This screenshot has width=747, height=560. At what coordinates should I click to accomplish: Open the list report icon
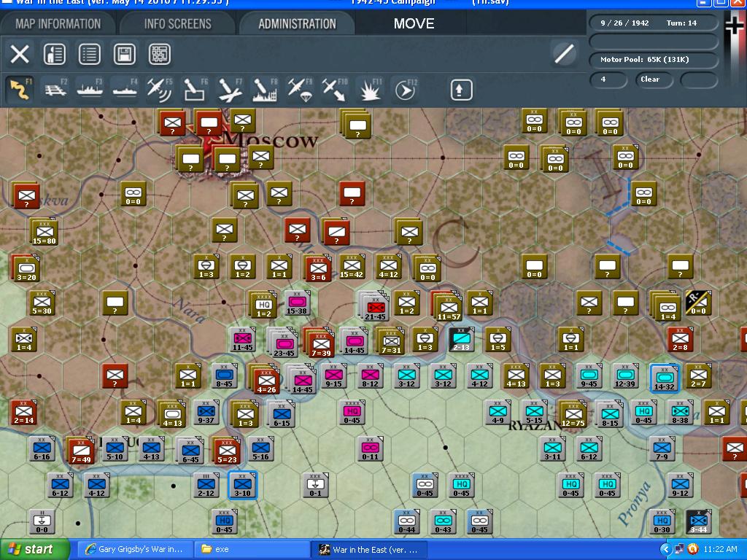click(90, 54)
